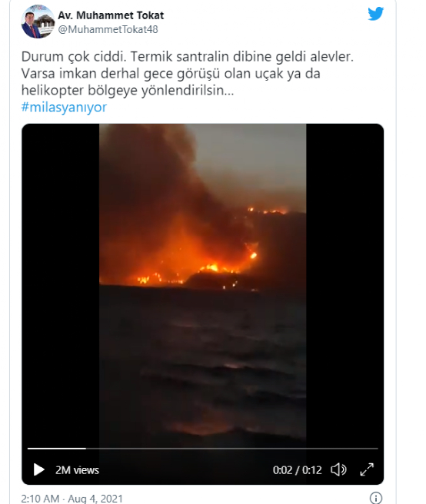Open the @MuhammetTokat48 handle link
Image resolution: width=426 pixels, height=504 pixels.
tap(108, 29)
